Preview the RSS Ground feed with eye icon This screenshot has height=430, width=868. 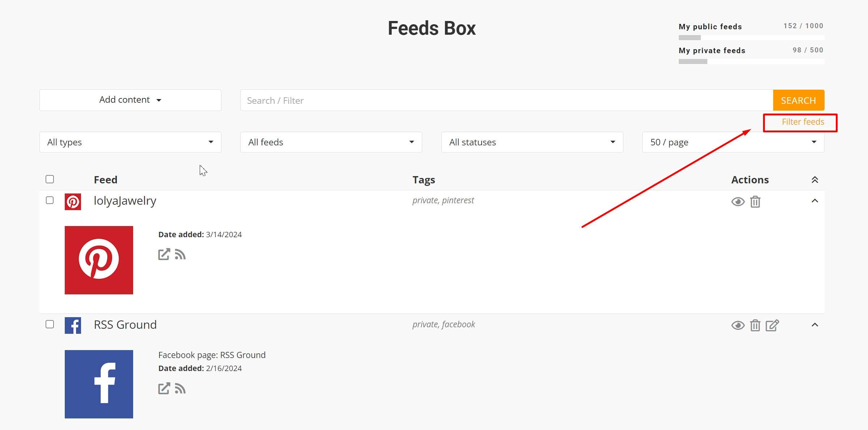[x=738, y=325]
